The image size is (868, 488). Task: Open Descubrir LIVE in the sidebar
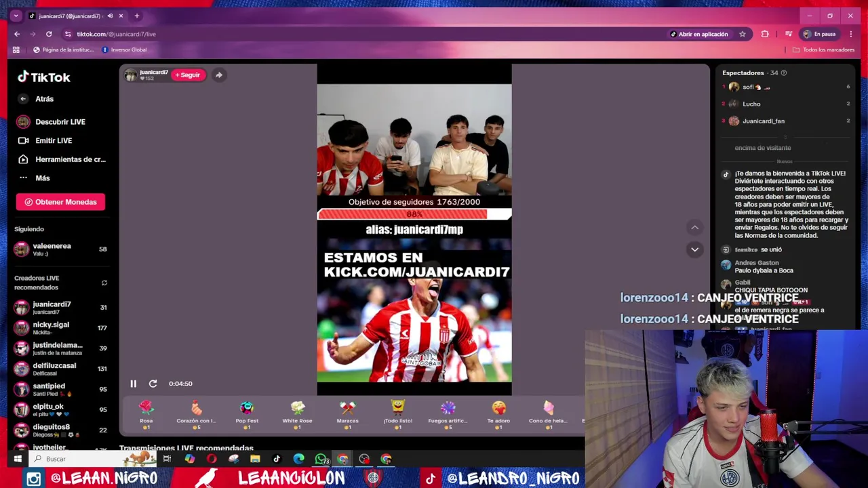[x=52, y=122]
